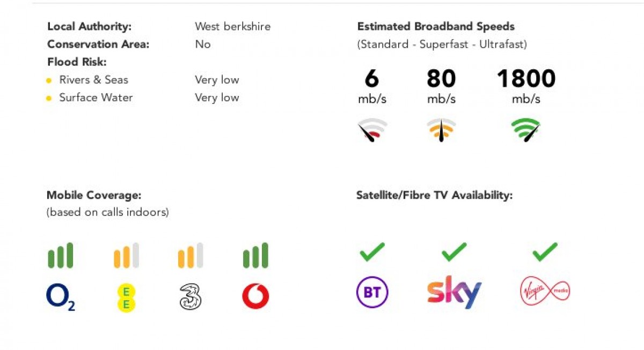Screen dimensions: 644x350
Task: Click the green checkmark above Virgin Media
Action: coord(545,251)
